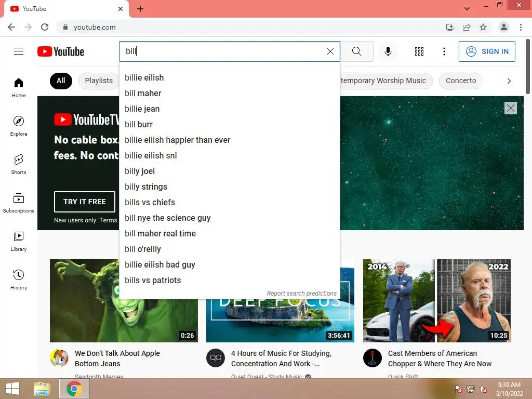Image resolution: width=532 pixels, height=399 pixels.
Task: Open YouTube settings three-dot menu
Action: click(x=444, y=51)
